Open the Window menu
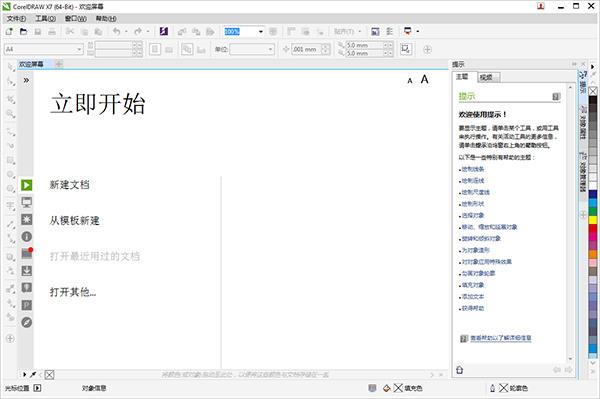The height and width of the screenshot is (399, 600). pyautogui.click(x=75, y=18)
